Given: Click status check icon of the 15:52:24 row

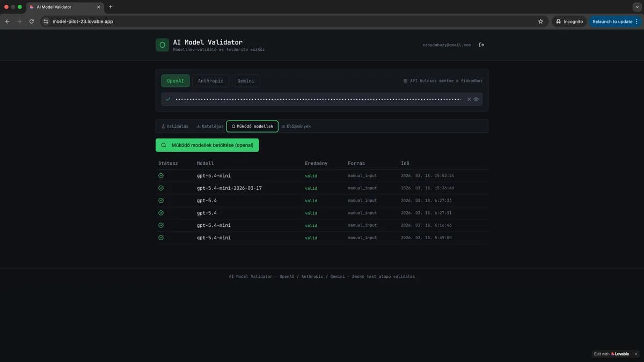Looking at the screenshot, I should tap(161, 175).
